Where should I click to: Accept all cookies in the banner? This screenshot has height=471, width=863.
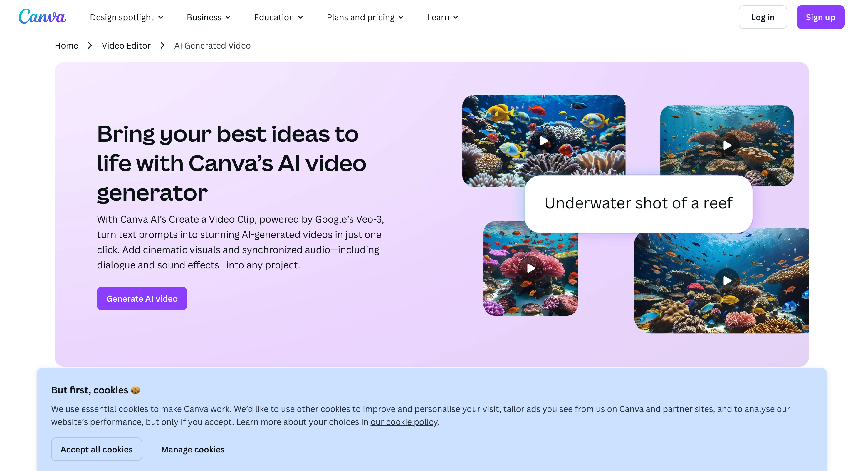coord(97,449)
